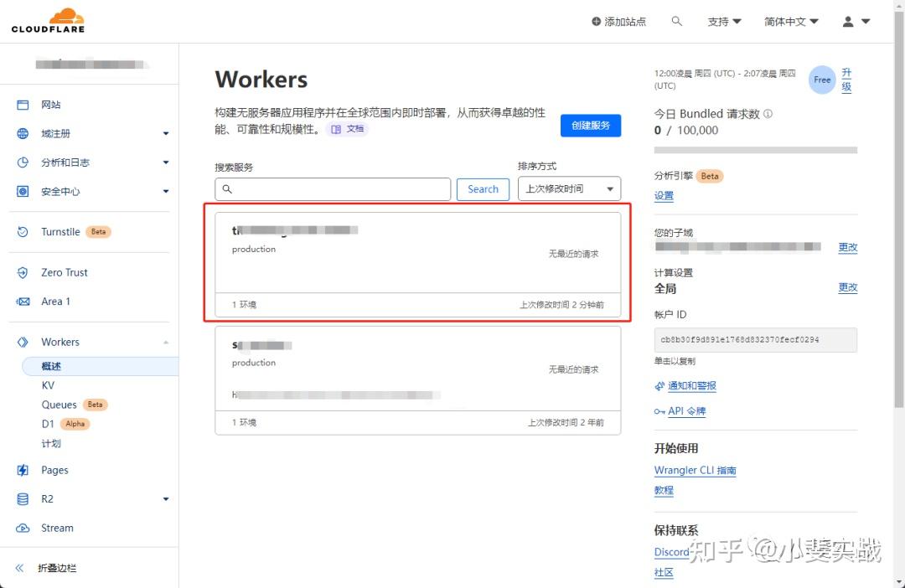Open the 排序方式 上次修改时间 dropdown

tap(569, 188)
